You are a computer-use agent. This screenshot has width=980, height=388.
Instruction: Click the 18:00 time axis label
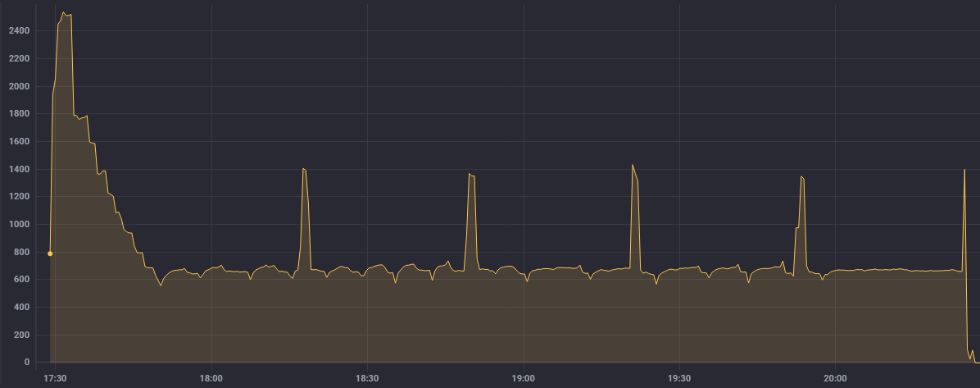[211, 379]
